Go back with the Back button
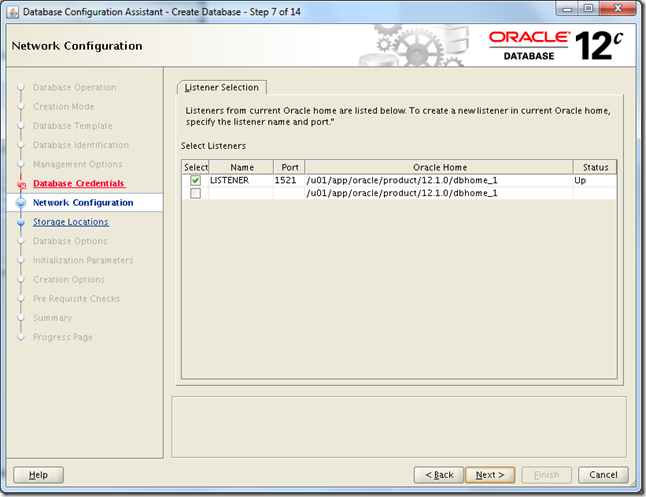 (x=439, y=475)
